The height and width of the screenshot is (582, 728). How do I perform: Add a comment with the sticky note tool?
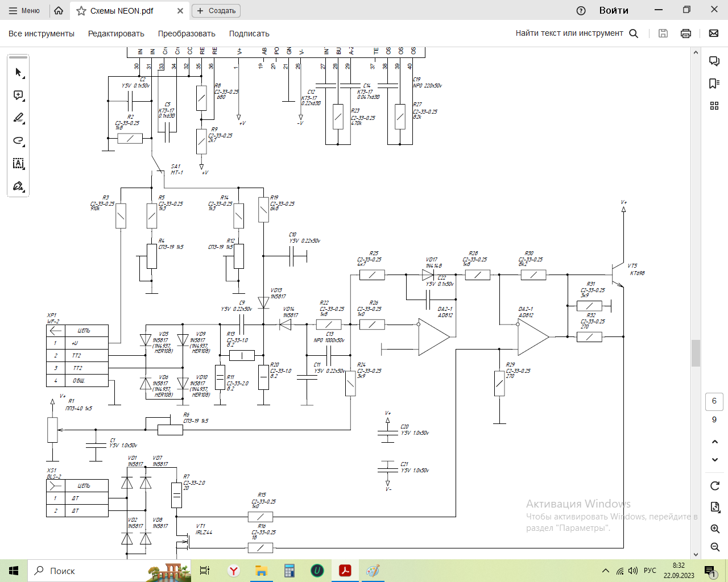(18, 95)
